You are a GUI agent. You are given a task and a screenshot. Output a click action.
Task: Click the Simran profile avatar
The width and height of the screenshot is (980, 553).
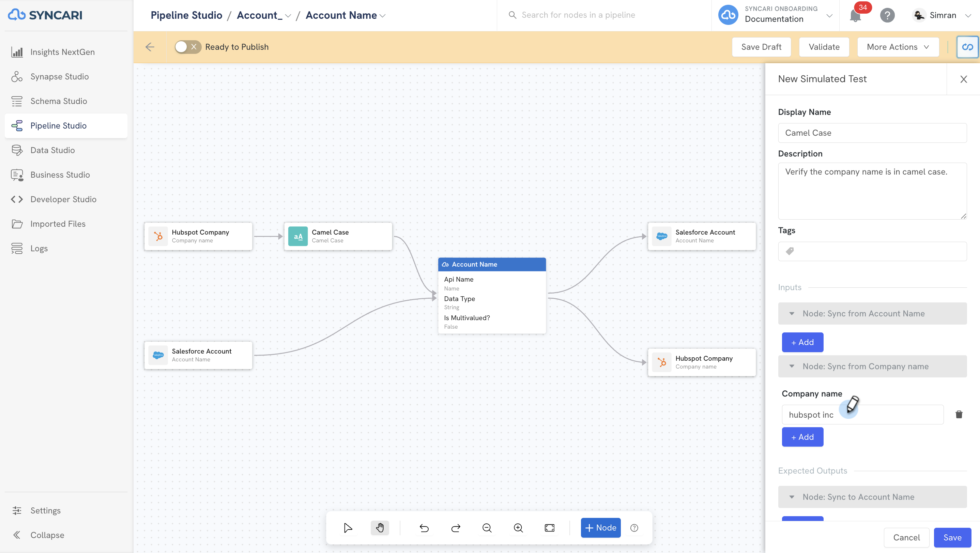coord(919,15)
